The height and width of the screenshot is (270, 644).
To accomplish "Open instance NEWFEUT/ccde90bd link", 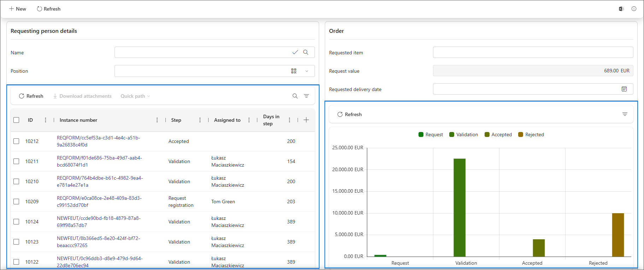I will click(x=99, y=222).
